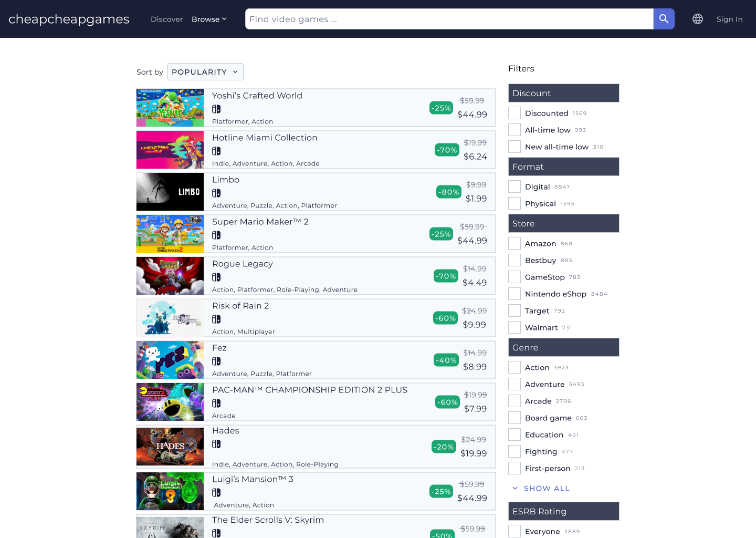
Task: Click the Nintendo Switch icon on Yoshi's Crafted World
Action: point(216,109)
